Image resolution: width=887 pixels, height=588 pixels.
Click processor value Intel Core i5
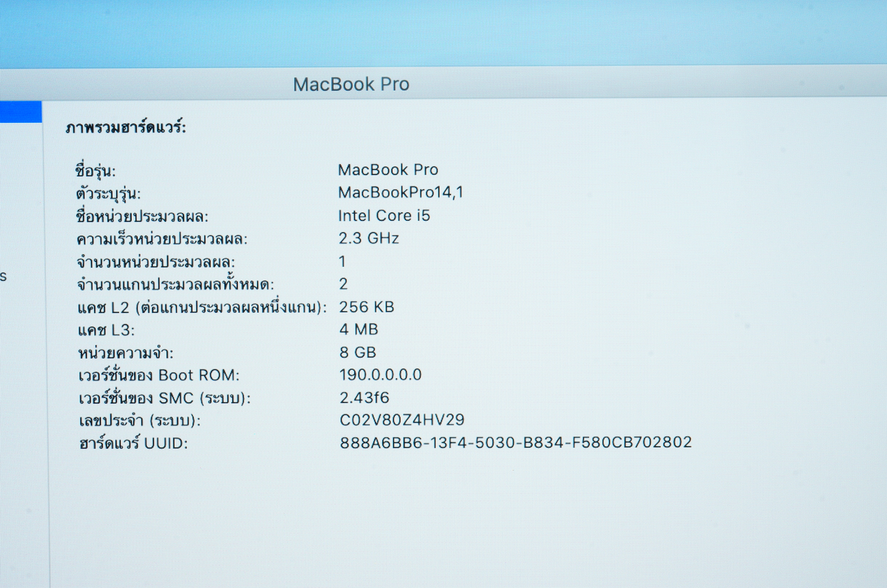[x=384, y=216]
